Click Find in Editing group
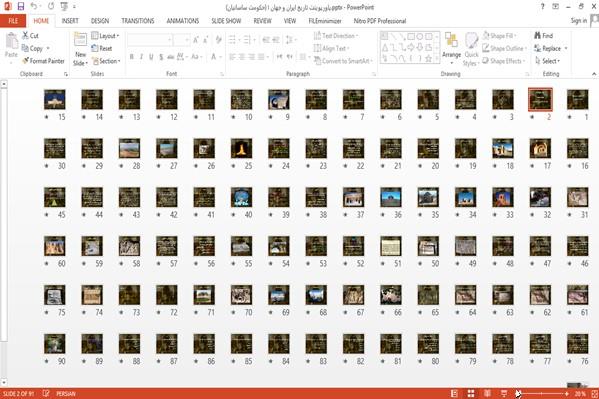This screenshot has width=599, height=399. coord(543,36)
